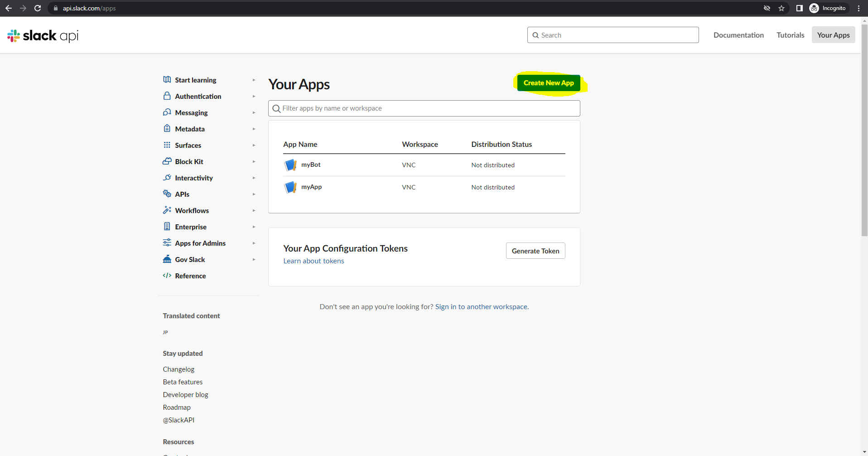Open the Developer blog link
The width and height of the screenshot is (868, 456).
[185, 394]
